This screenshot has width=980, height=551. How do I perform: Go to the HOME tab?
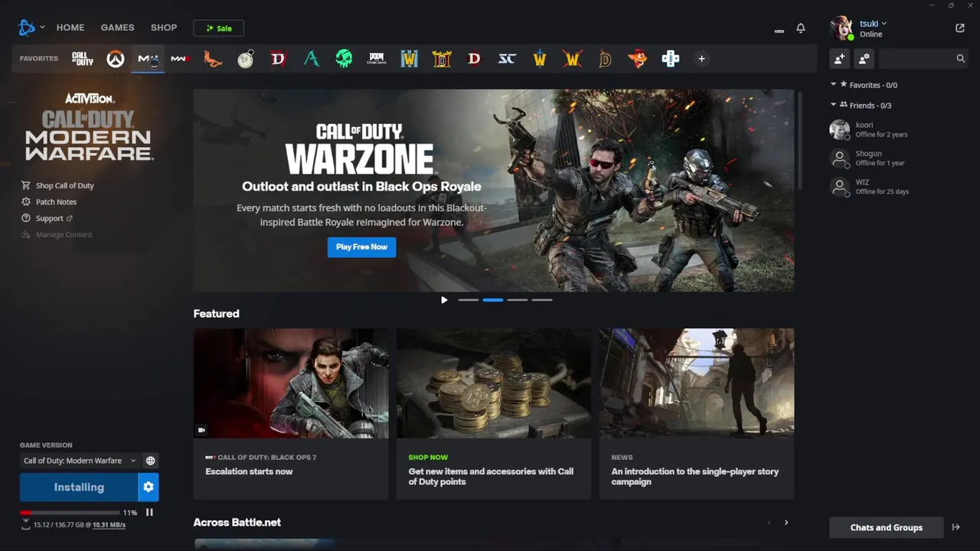tap(70, 28)
